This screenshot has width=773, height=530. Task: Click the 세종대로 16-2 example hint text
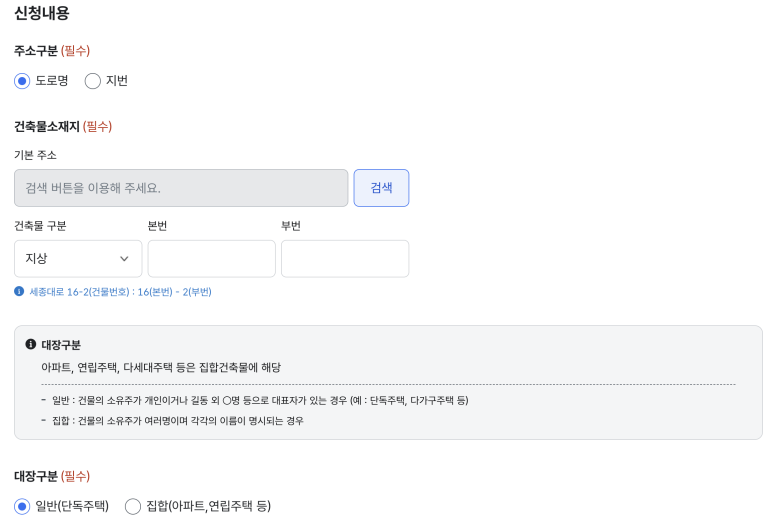(120, 292)
